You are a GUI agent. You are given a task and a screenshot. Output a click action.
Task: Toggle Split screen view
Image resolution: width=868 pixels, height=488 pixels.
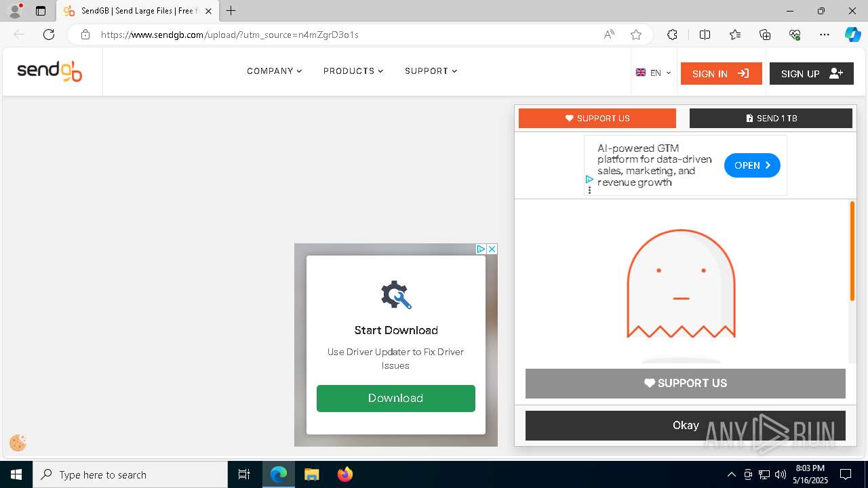click(705, 35)
